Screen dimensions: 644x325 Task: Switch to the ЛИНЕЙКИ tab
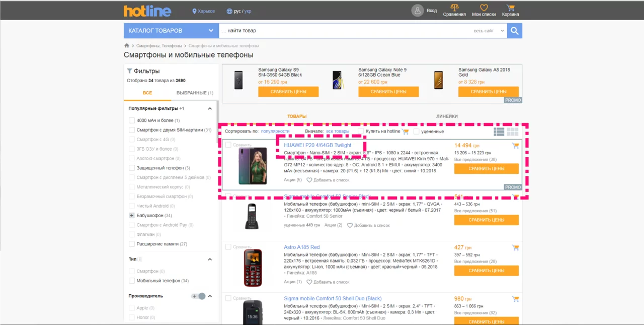tap(447, 116)
